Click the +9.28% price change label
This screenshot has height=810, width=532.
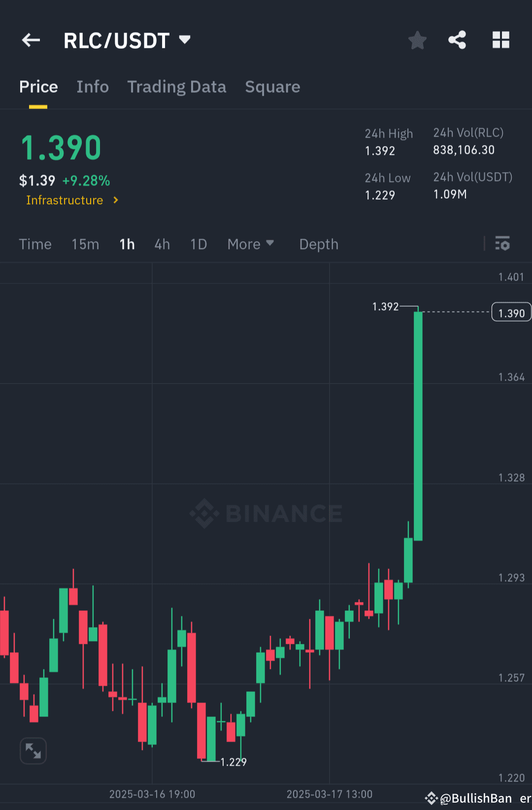tap(86, 180)
